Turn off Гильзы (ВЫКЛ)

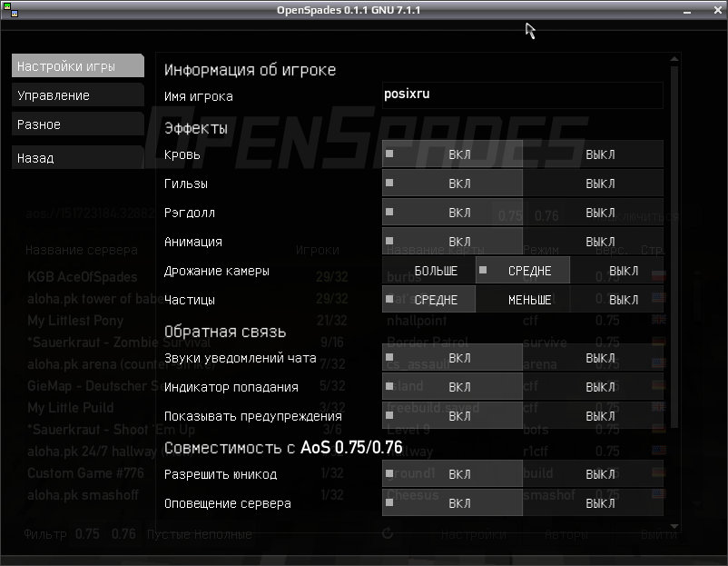point(593,184)
